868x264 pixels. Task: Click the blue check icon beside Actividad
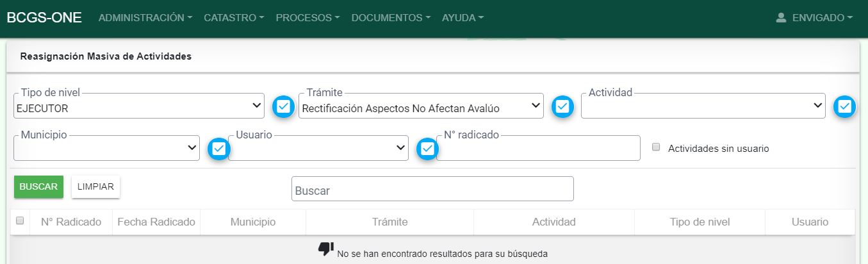coord(844,106)
